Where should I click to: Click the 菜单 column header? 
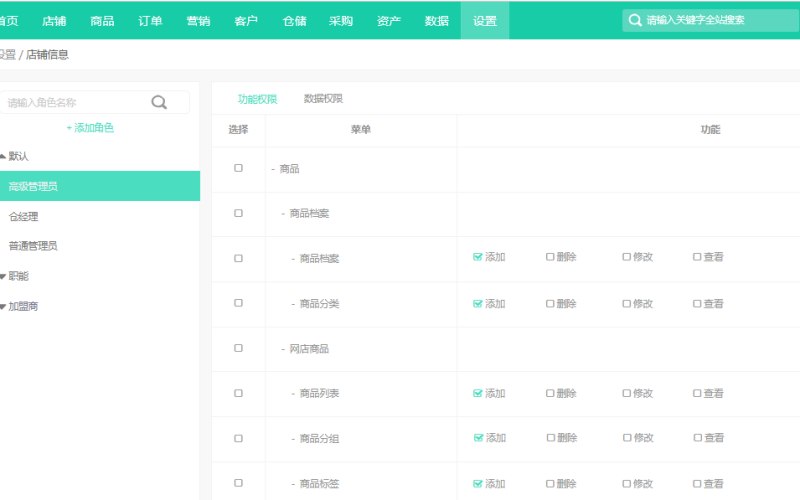360,130
